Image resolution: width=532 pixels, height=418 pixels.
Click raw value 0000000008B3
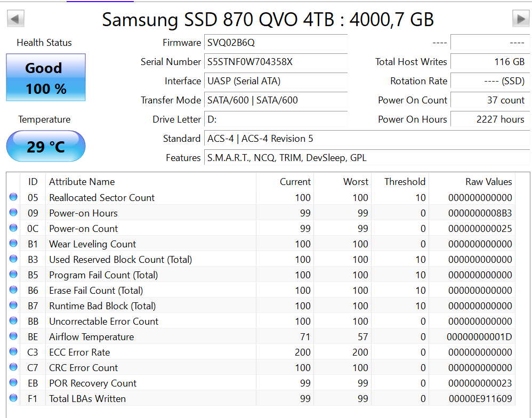[x=480, y=213]
